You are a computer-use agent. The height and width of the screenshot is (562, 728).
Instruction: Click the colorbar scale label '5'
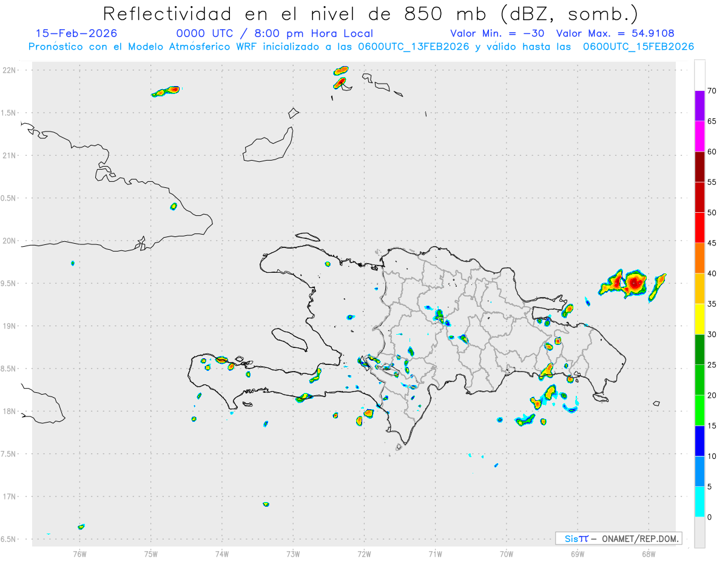tap(710, 487)
